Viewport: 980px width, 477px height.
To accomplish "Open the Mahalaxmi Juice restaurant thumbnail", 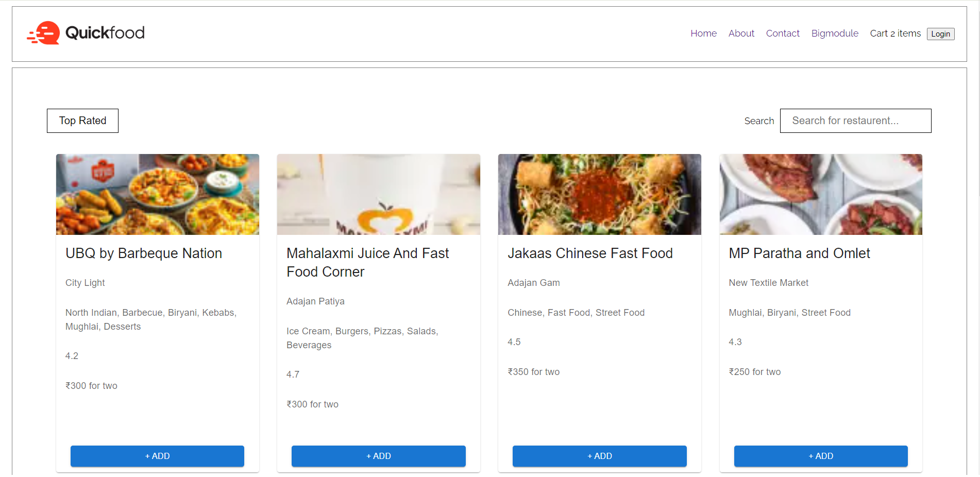I will pos(378,194).
